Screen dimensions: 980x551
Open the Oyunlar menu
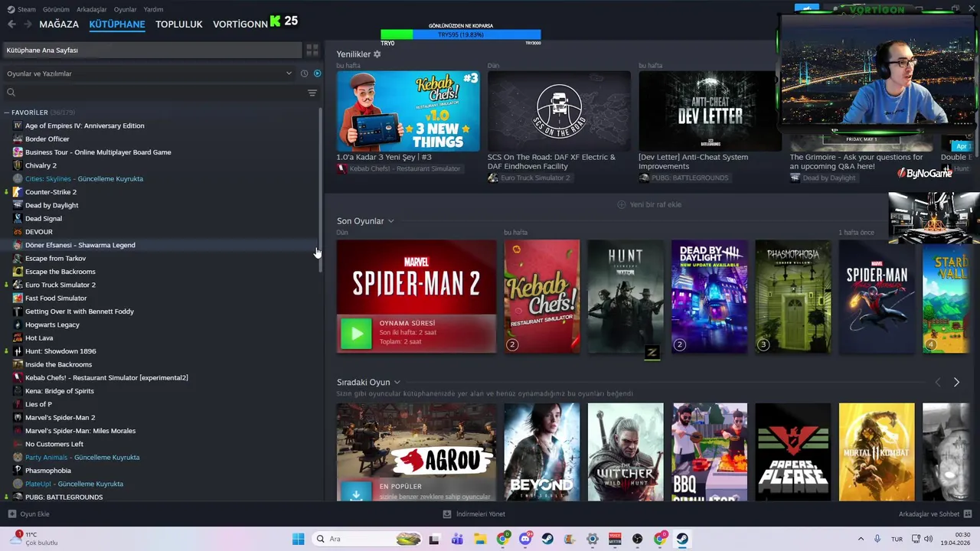coord(126,9)
